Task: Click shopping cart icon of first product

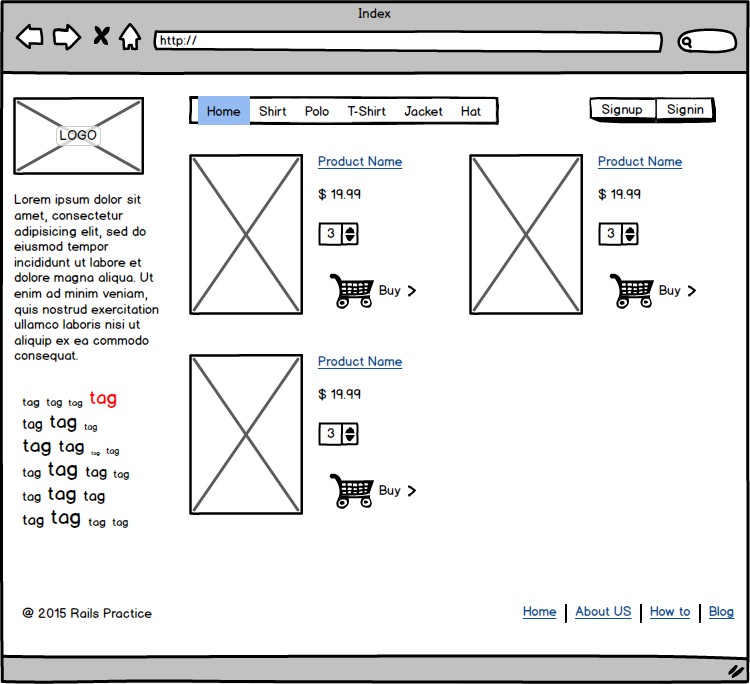Action: click(x=351, y=291)
